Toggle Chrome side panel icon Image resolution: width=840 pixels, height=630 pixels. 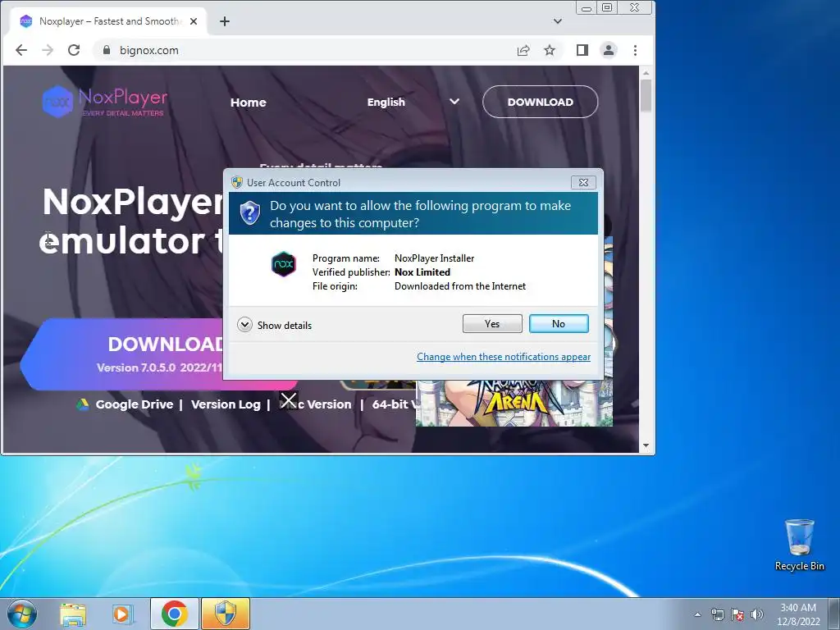pos(582,50)
